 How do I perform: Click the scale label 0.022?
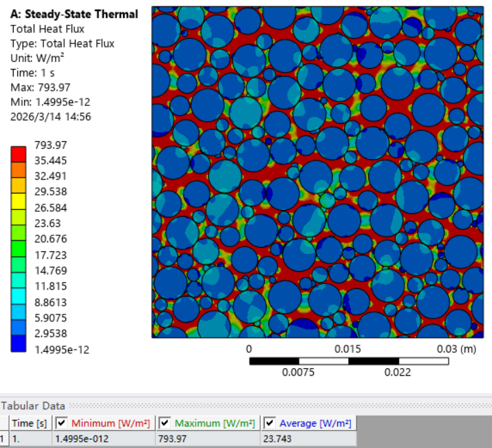(x=398, y=372)
